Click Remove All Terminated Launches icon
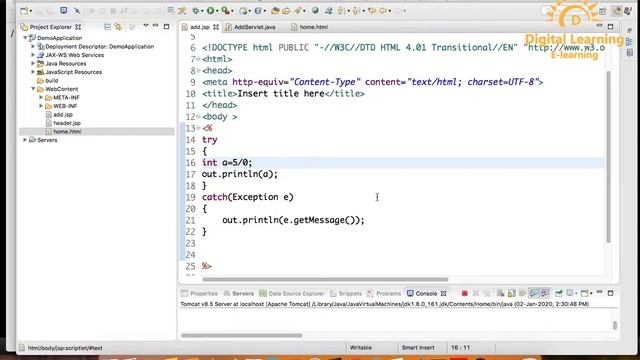The width and height of the screenshot is (640, 360). point(487,293)
